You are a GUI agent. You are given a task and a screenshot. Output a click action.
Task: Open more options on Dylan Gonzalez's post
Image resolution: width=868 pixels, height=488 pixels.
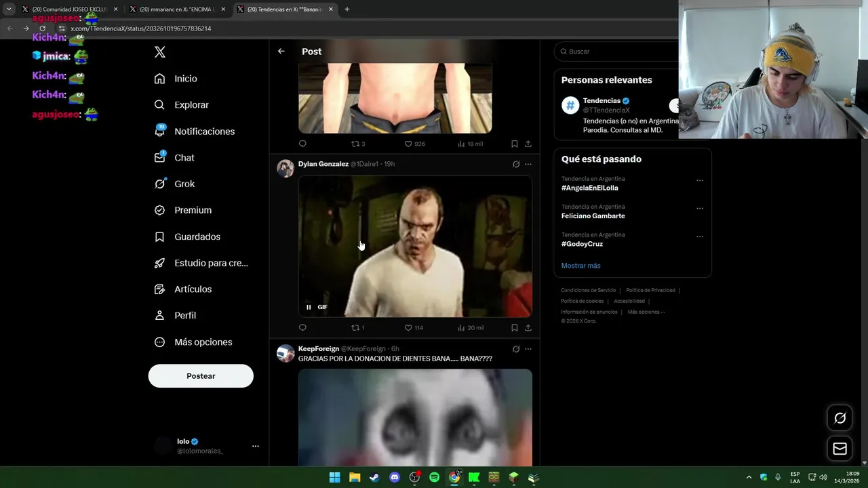(528, 164)
